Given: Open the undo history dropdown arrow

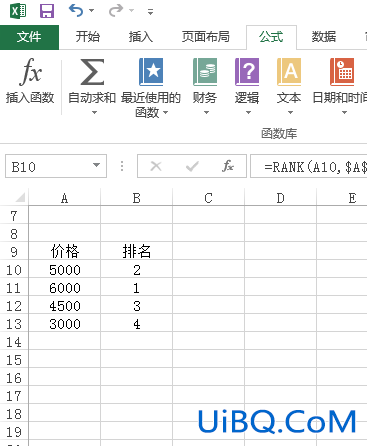Looking at the screenshot, I should [91, 11].
